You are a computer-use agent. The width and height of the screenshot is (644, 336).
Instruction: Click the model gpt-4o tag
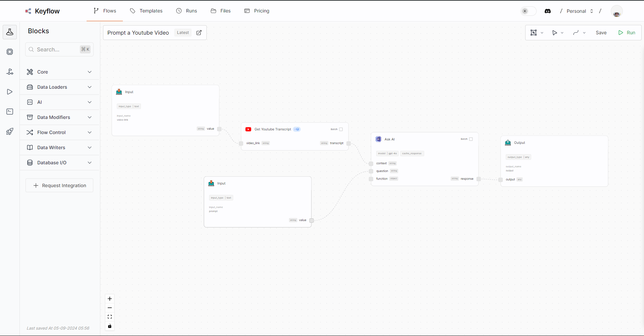(387, 154)
